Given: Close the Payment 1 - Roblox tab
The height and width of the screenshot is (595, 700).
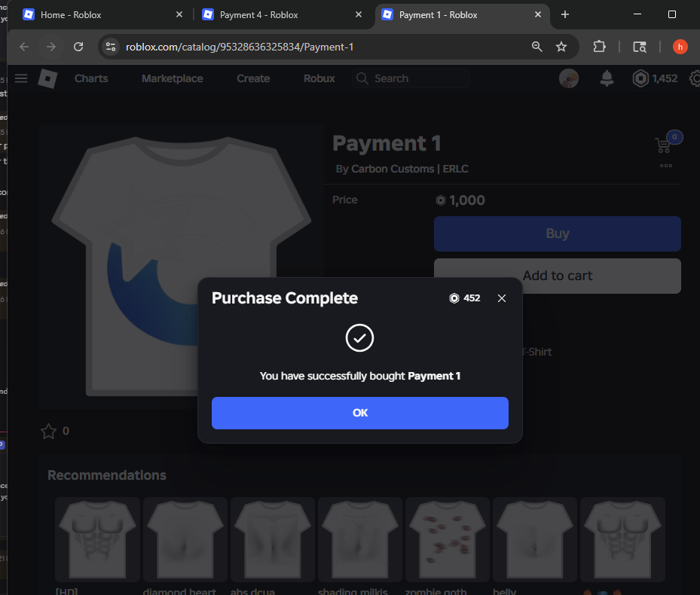Looking at the screenshot, I should click(538, 15).
